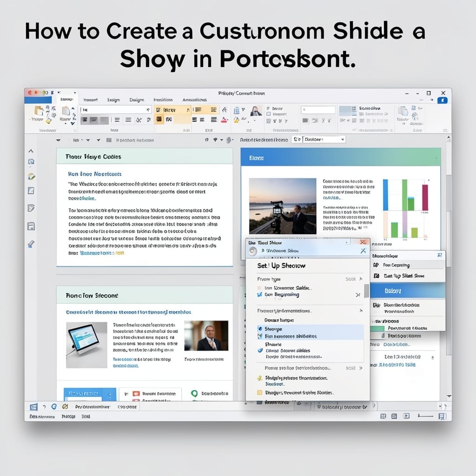
Task: Click the blue highlighted button in right panel
Action: [408, 291]
